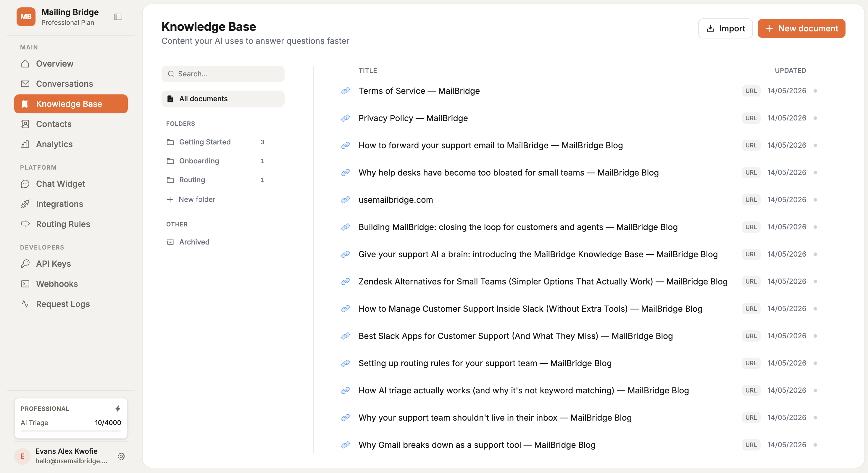The width and height of the screenshot is (868, 473).
Task: Click the All documents file icon
Action: click(170, 99)
